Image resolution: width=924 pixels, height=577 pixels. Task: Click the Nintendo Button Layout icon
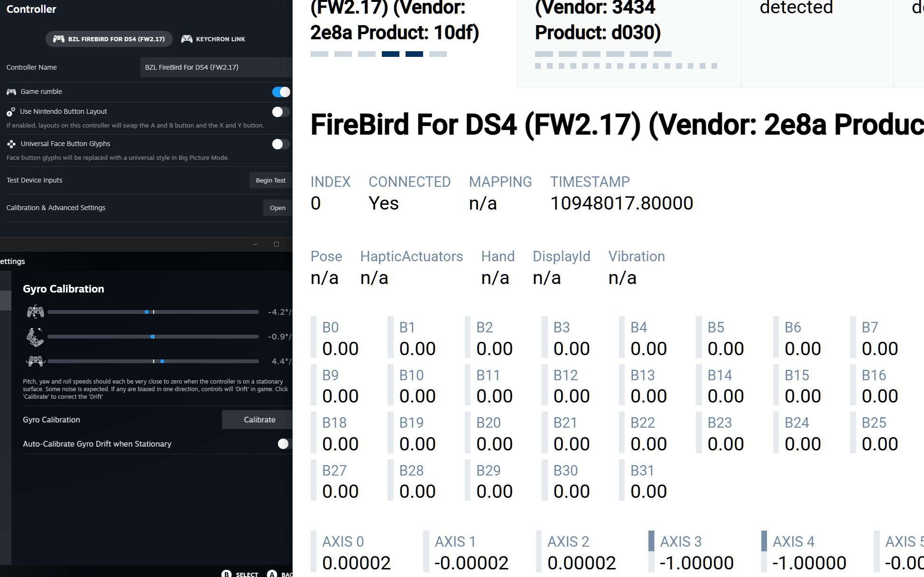11,112
